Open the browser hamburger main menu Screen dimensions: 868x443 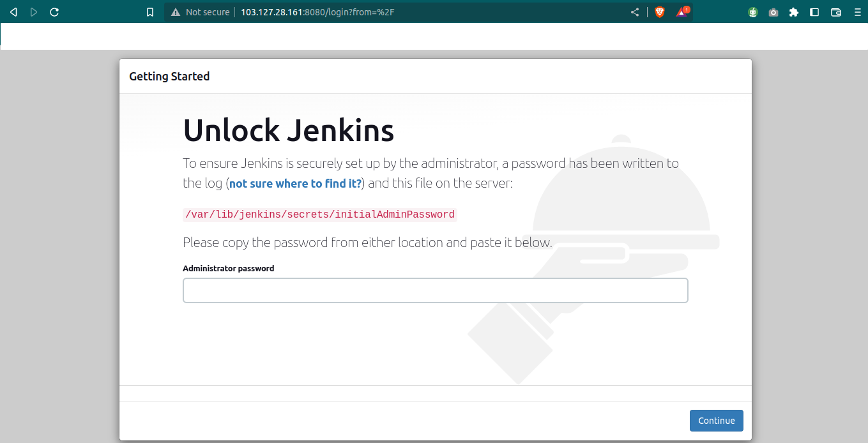click(857, 12)
